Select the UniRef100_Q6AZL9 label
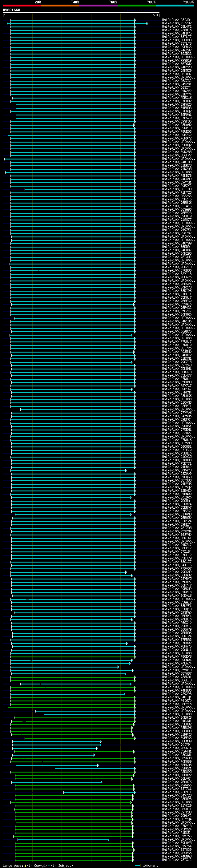 pyautogui.click(x=177, y=267)
